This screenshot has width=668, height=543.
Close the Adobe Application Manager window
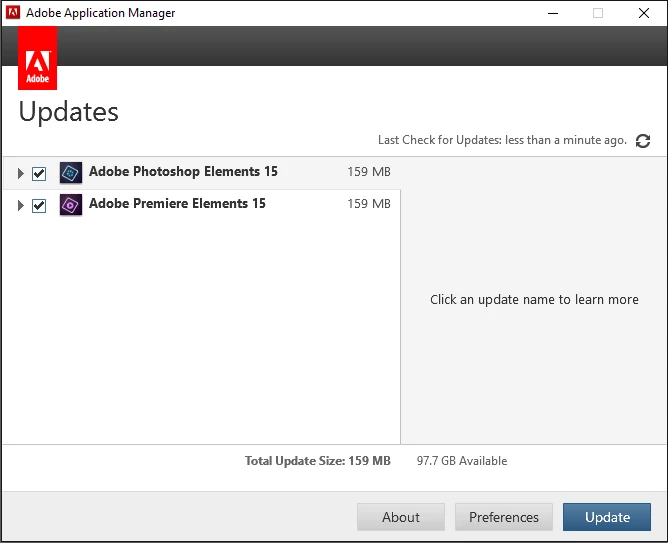click(644, 13)
